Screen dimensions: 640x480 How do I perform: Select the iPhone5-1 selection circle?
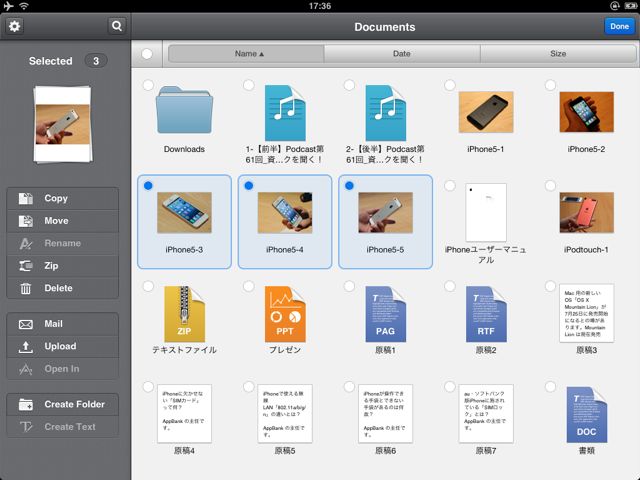pyautogui.click(x=450, y=85)
